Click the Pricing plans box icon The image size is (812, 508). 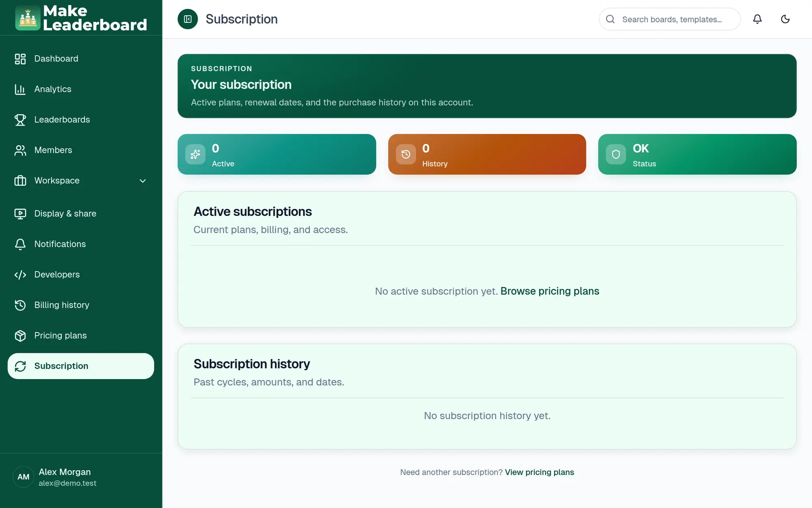pyautogui.click(x=20, y=336)
